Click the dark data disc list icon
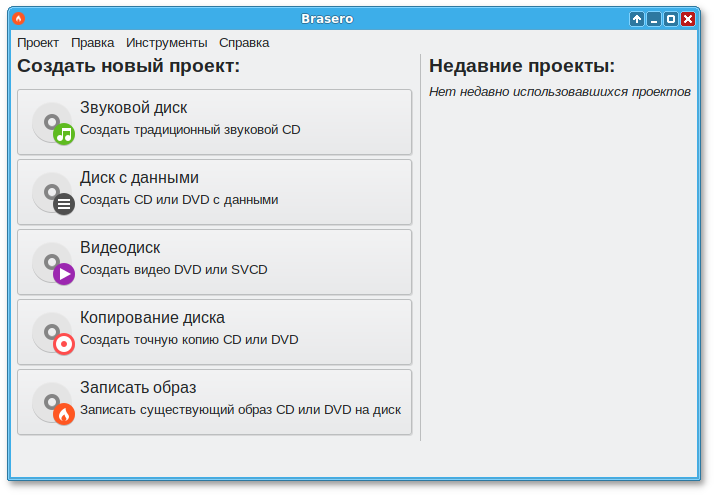 (53, 194)
